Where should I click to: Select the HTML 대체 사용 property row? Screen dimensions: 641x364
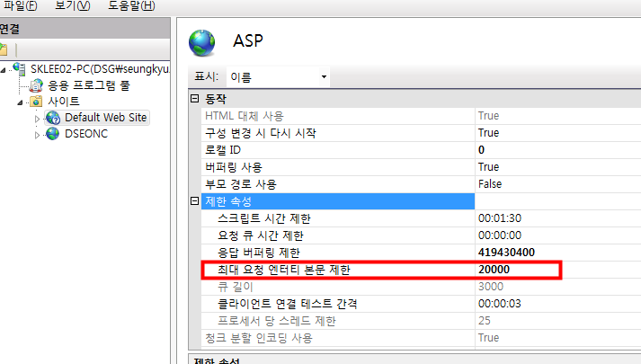pyautogui.click(x=338, y=116)
